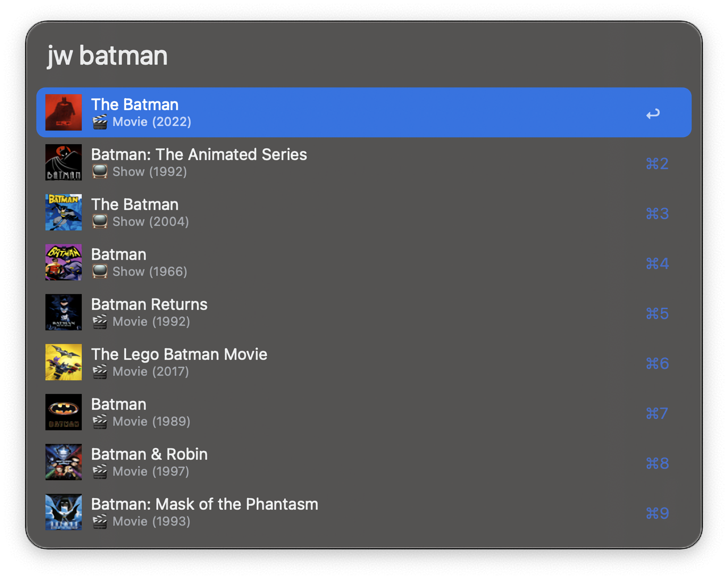Click the Batman Returns poster thumbnail
The width and height of the screenshot is (728, 579).
coord(64,312)
